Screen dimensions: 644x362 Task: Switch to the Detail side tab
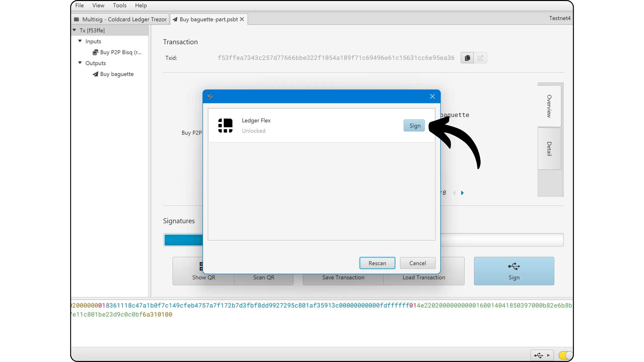[549, 149]
